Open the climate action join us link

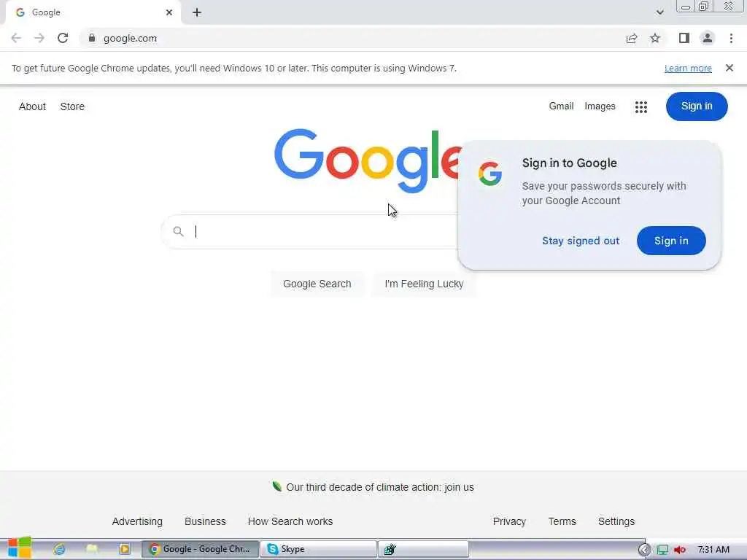[379, 487]
